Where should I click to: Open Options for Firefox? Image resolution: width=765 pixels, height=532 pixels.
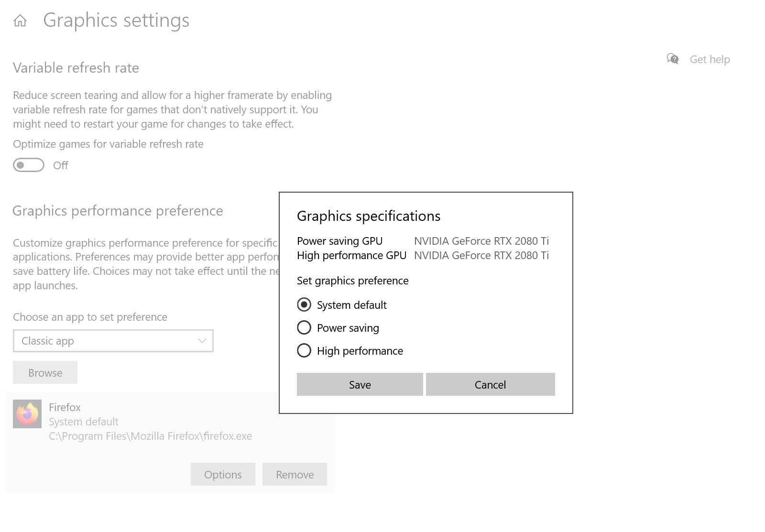pyautogui.click(x=223, y=474)
